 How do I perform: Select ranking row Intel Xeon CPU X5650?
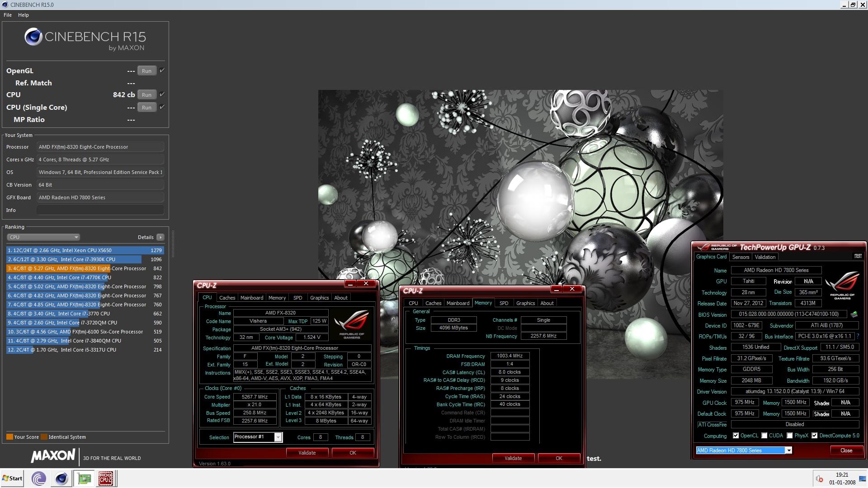tap(85, 250)
